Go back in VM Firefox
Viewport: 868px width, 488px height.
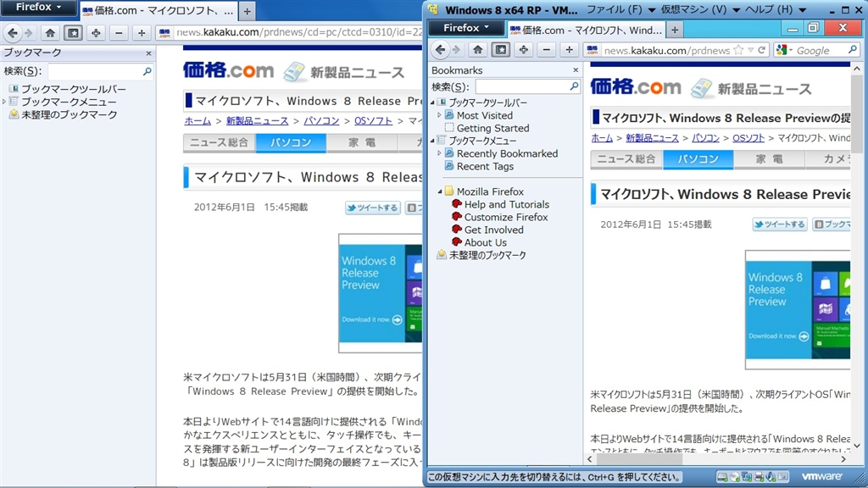[440, 50]
